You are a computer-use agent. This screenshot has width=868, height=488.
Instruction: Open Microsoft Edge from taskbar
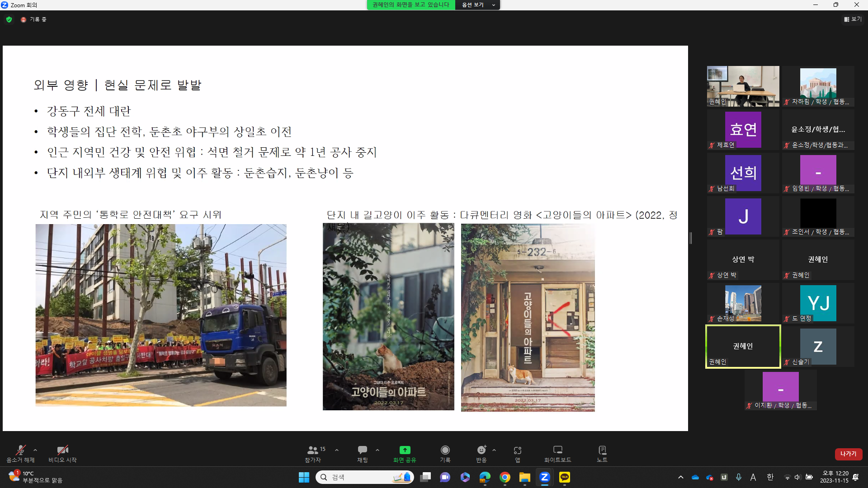(485, 477)
